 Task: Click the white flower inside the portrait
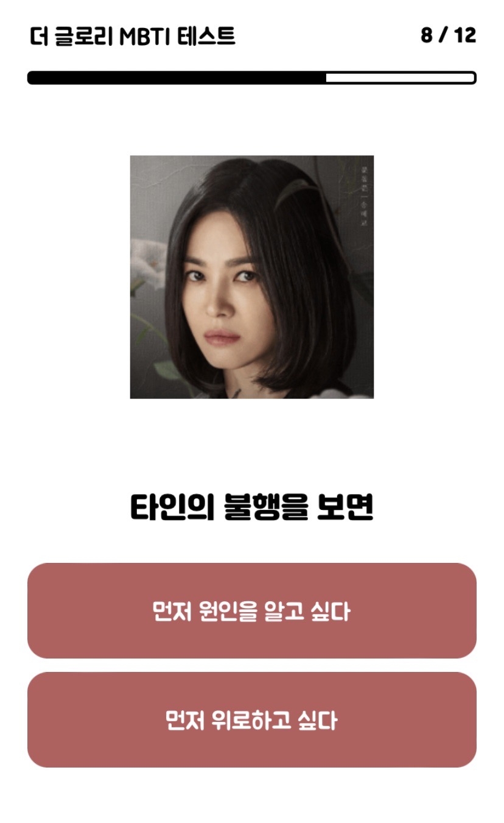(147, 264)
